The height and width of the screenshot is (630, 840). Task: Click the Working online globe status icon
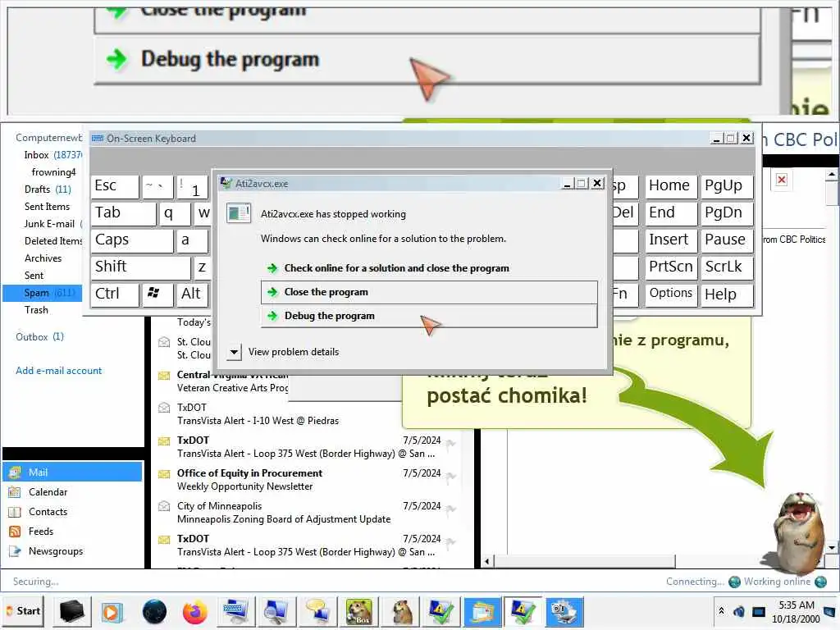click(x=820, y=582)
